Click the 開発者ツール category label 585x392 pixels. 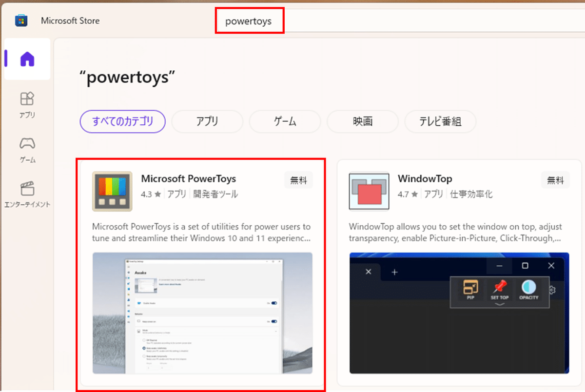point(215,194)
